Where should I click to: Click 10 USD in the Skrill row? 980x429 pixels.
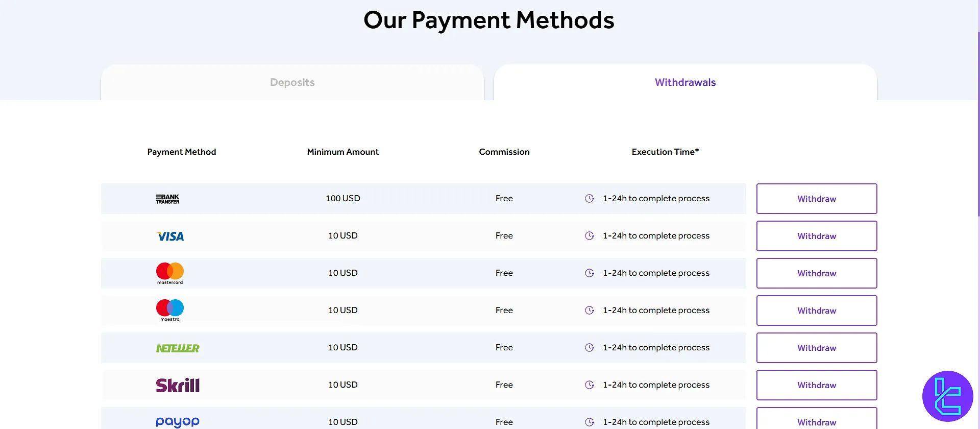click(x=343, y=385)
